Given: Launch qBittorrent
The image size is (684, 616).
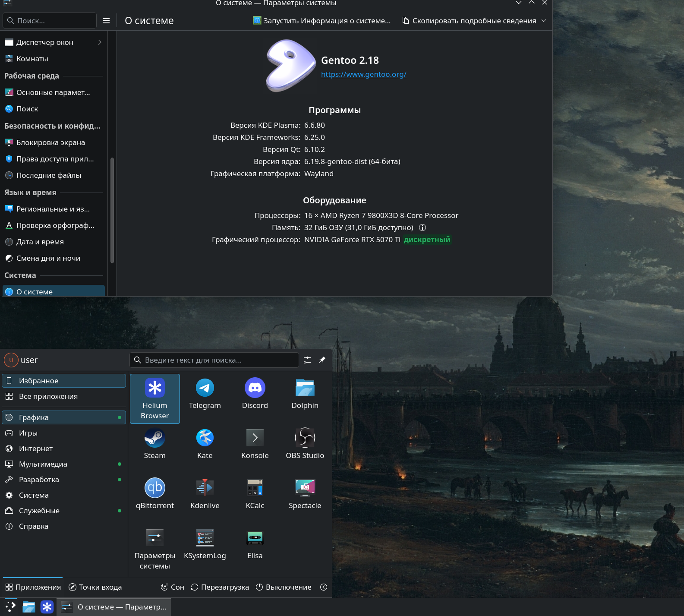Looking at the screenshot, I should (155, 494).
